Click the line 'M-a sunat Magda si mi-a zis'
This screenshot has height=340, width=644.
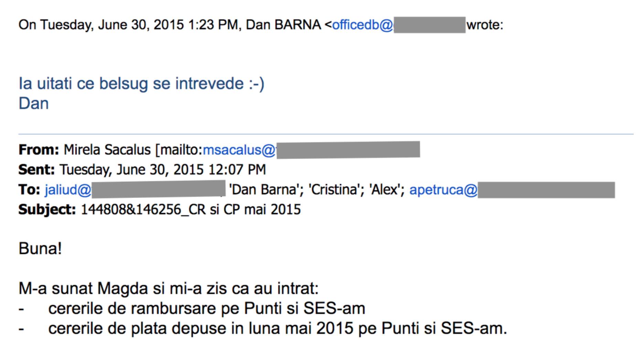[x=169, y=288]
